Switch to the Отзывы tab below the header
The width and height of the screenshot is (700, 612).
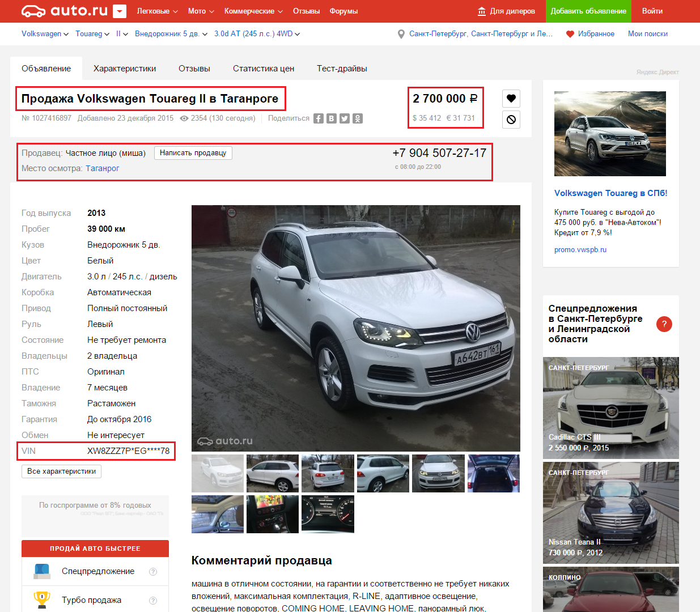194,69
